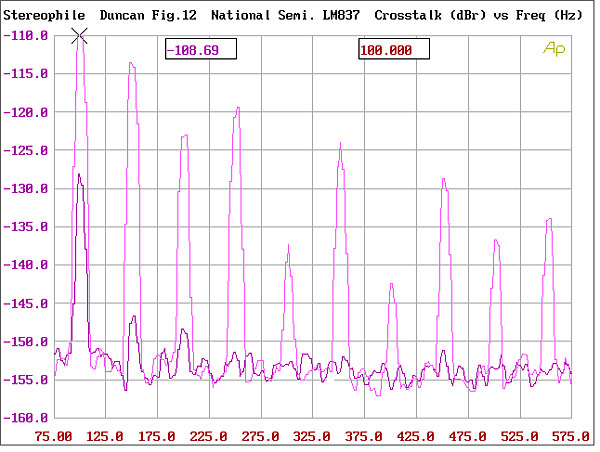Click the pink peak near 350 Hz
Screen dimensions: 600x452
click(340, 144)
